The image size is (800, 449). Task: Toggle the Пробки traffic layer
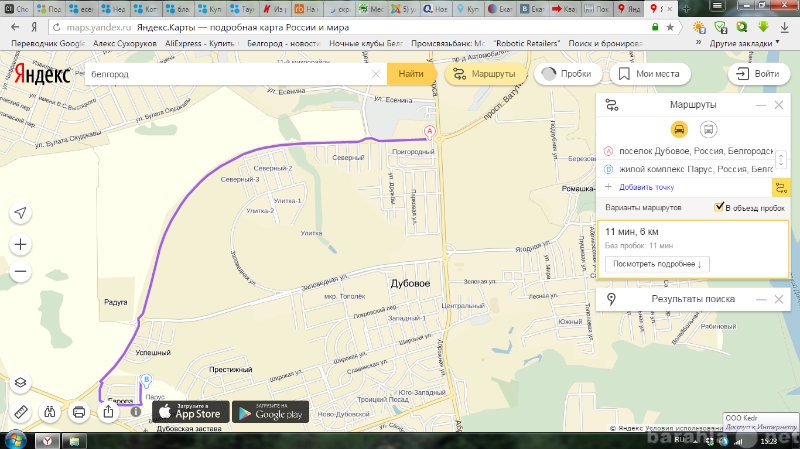coord(567,74)
